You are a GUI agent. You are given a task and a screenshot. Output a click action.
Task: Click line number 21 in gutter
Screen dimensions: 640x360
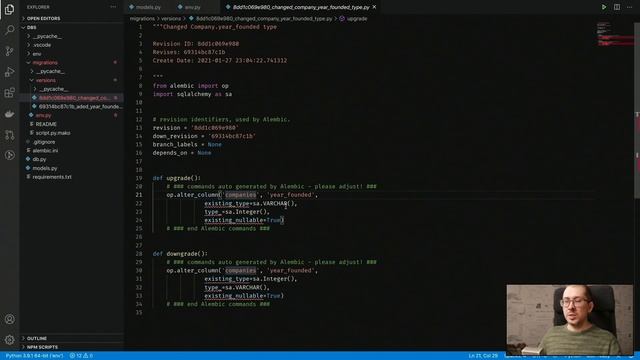(x=140, y=195)
